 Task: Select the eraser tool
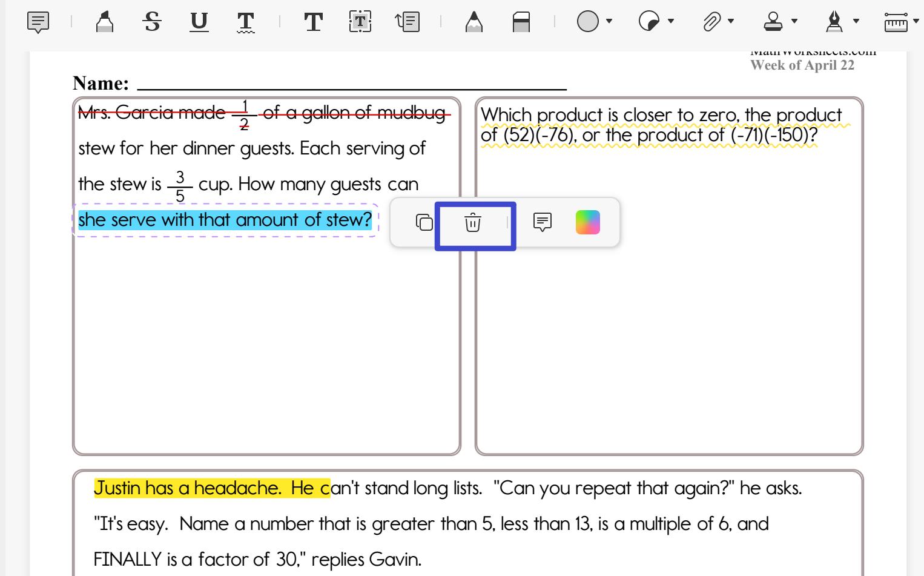[x=521, y=22]
